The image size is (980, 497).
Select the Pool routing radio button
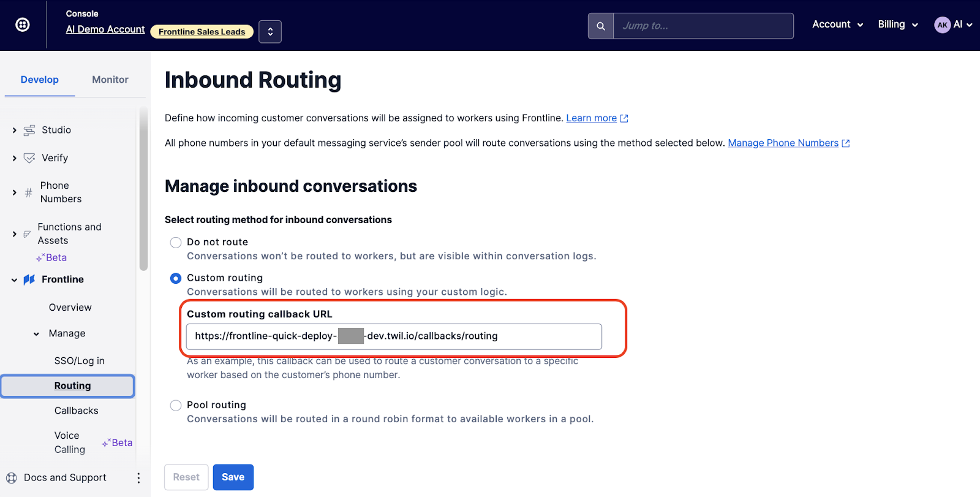coord(176,406)
